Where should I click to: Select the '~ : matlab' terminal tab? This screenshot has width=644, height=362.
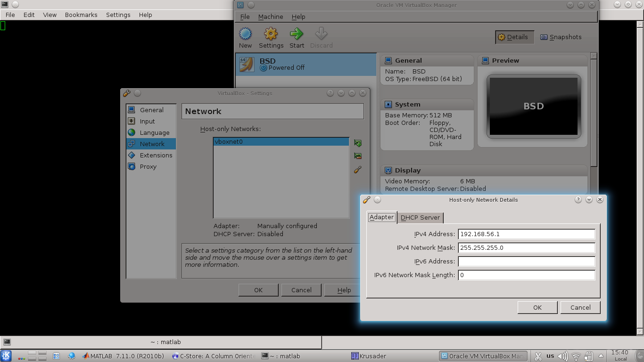point(161,342)
